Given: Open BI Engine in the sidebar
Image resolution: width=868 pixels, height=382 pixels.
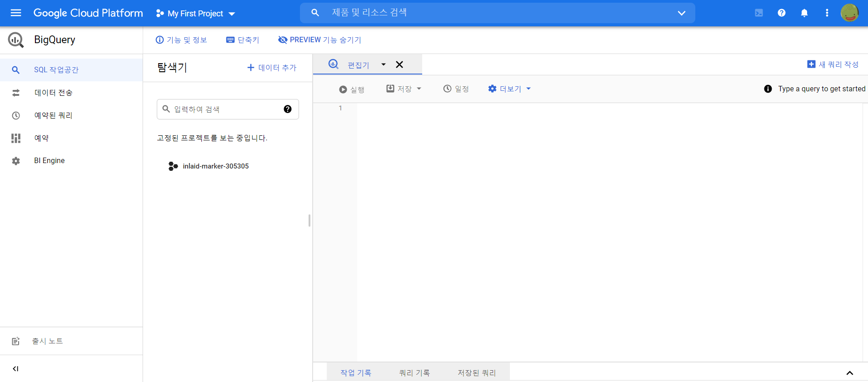Looking at the screenshot, I should [71, 161].
